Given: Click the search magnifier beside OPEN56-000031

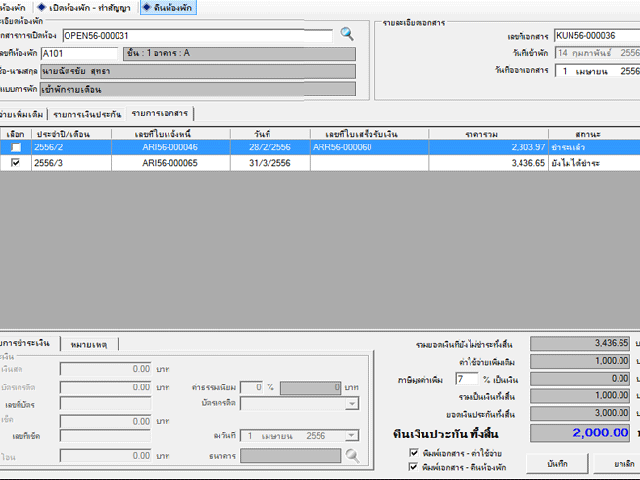Looking at the screenshot, I should click(x=347, y=34).
